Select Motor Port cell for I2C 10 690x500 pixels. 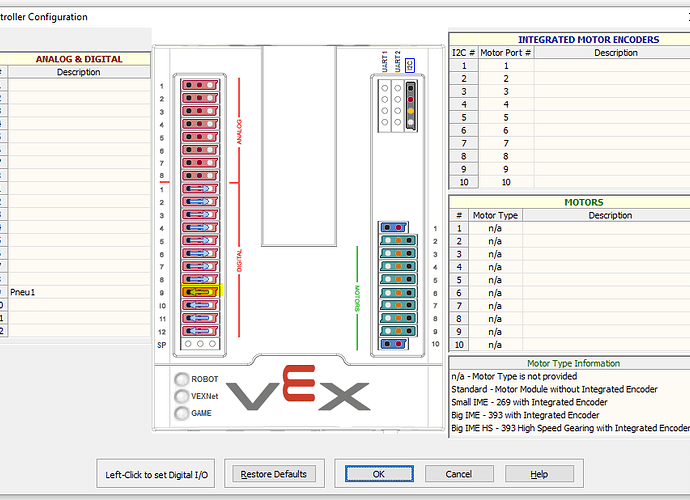tap(506, 182)
